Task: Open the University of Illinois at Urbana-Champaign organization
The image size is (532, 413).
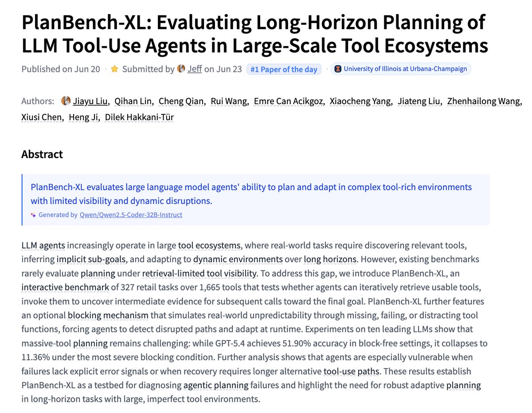Action: pyautogui.click(x=402, y=69)
